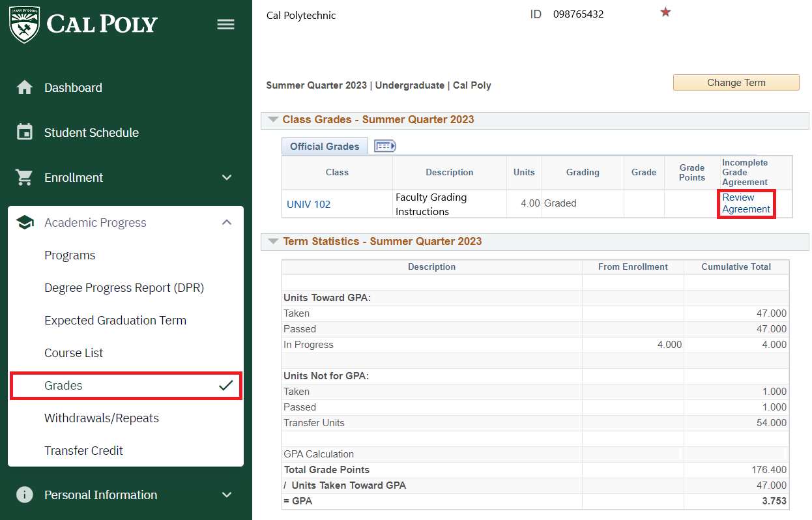This screenshot has width=812, height=520.
Task: Expand the Personal Information chevron
Action: tap(227, 495)
